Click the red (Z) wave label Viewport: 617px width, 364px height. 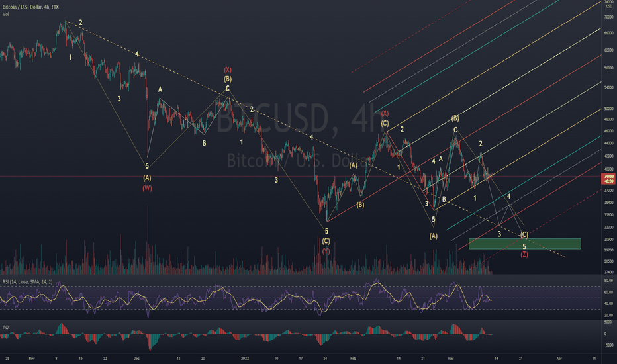coord(524,255)
